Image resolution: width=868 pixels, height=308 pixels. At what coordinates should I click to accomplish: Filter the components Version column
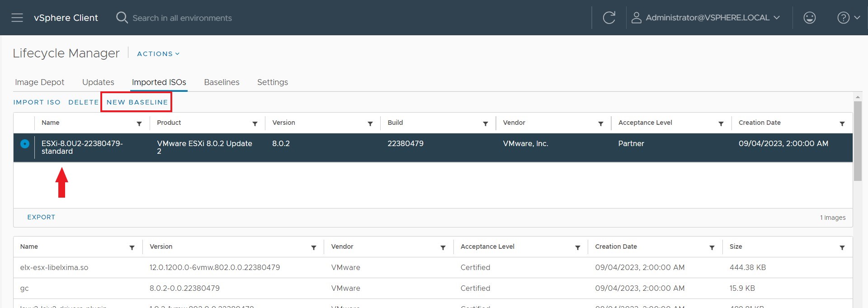(x=314, y=247)
